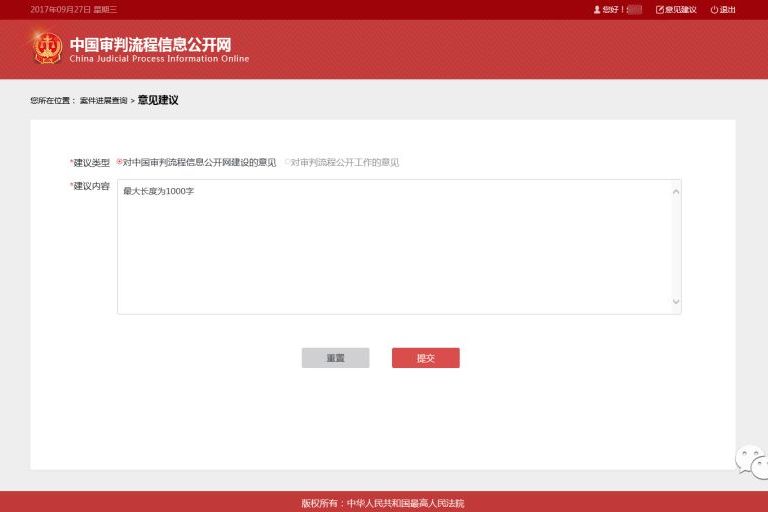Click the masked username beside 您好
The width and height of the screenshot is (768, 512).
634,10
